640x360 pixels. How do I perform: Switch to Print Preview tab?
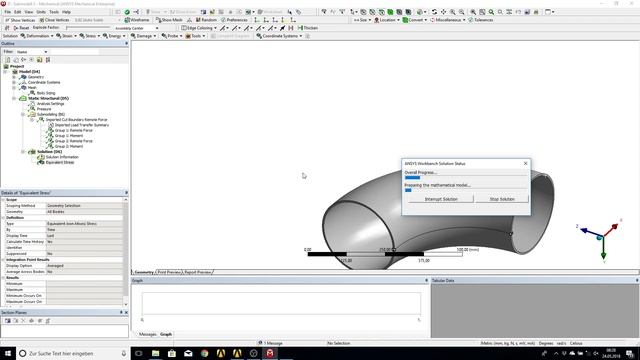coord(169,272)
